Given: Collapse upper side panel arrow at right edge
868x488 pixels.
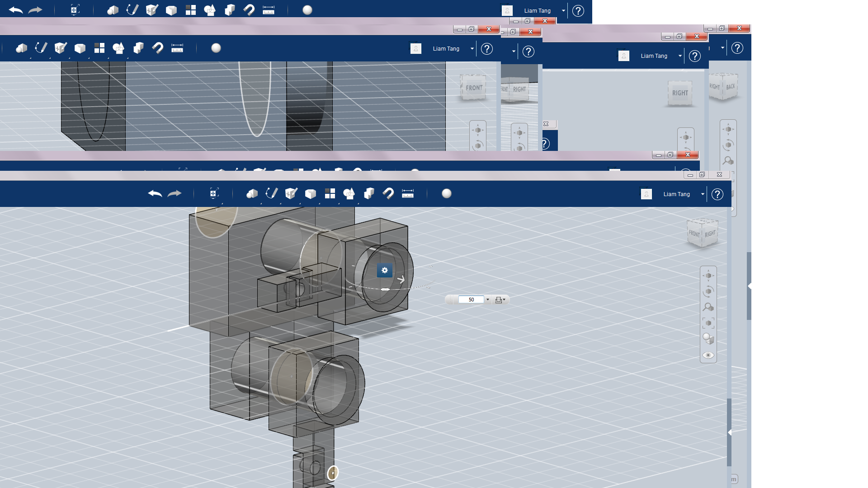Looking at the screenshot, I should (749, 286).
